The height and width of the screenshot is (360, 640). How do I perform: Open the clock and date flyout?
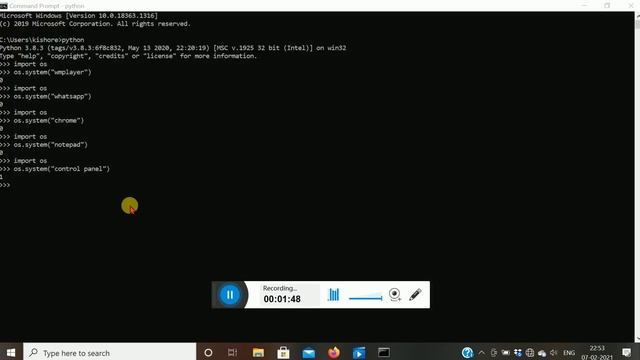point(597,353)
